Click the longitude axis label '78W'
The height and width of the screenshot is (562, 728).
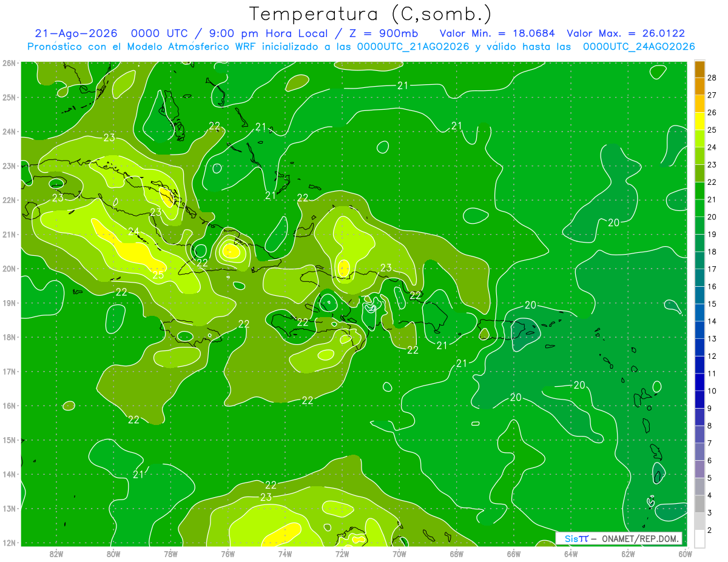170,554
